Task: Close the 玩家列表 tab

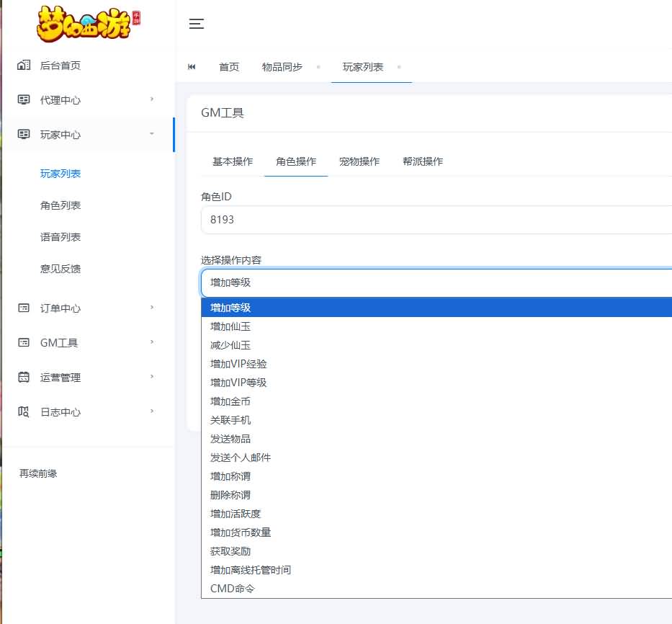Action: click(399, 67)
